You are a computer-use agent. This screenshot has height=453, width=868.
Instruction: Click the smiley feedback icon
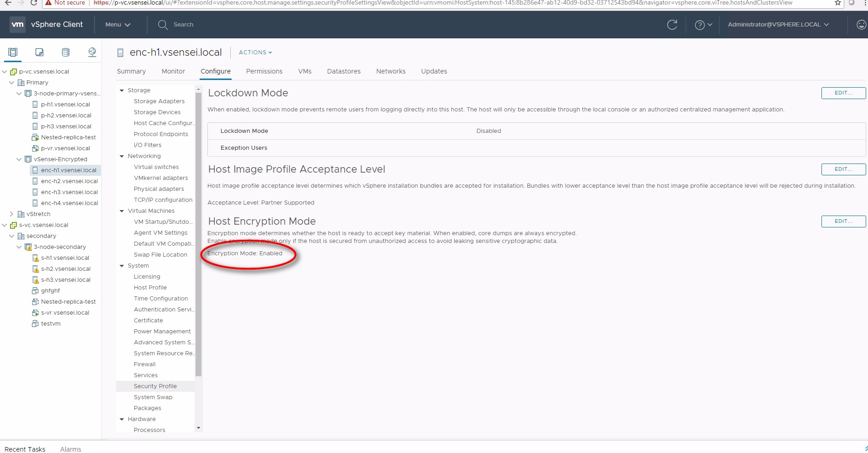tap(861, 25)
